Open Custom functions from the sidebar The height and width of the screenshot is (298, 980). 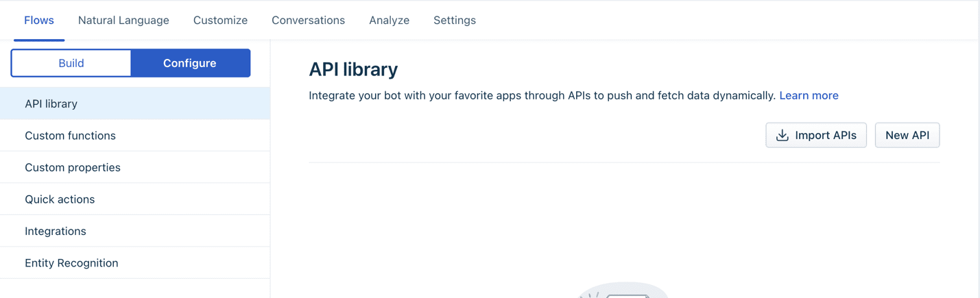point(70,136)
